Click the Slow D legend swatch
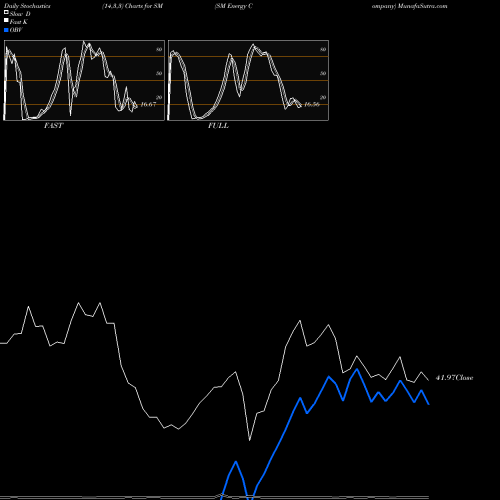This screenshot has height=500, width=500. tap(6, 12)
